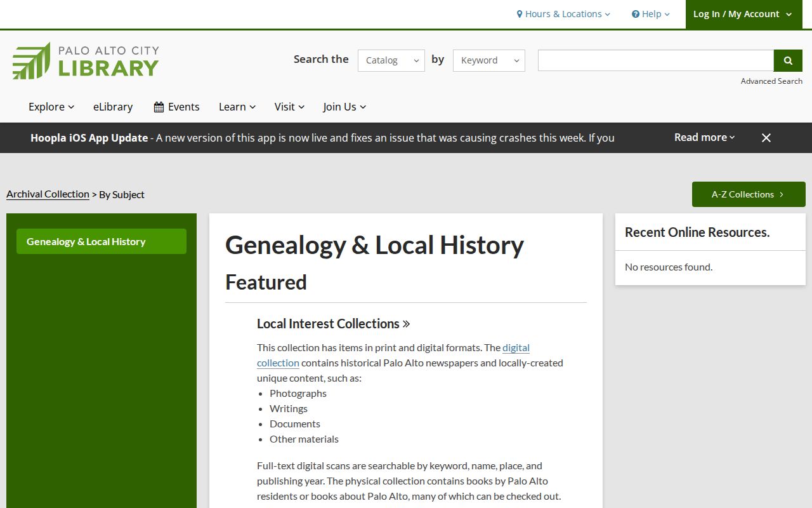Image resolution: width=812 pixels, height=508 pixels.
Task: Follow the Archival Collection breadcrumb link
Action: click(x=48, y=194)
